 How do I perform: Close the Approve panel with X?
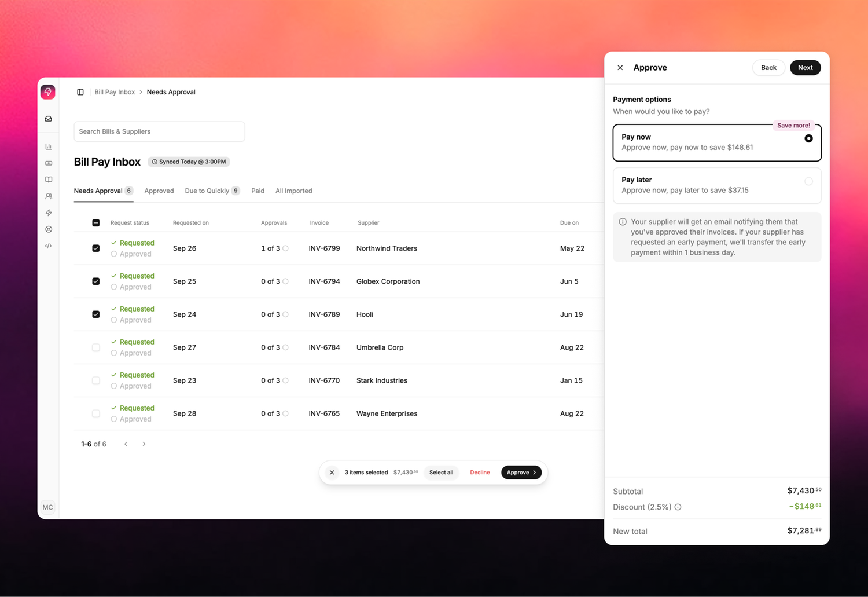(620, 68)
